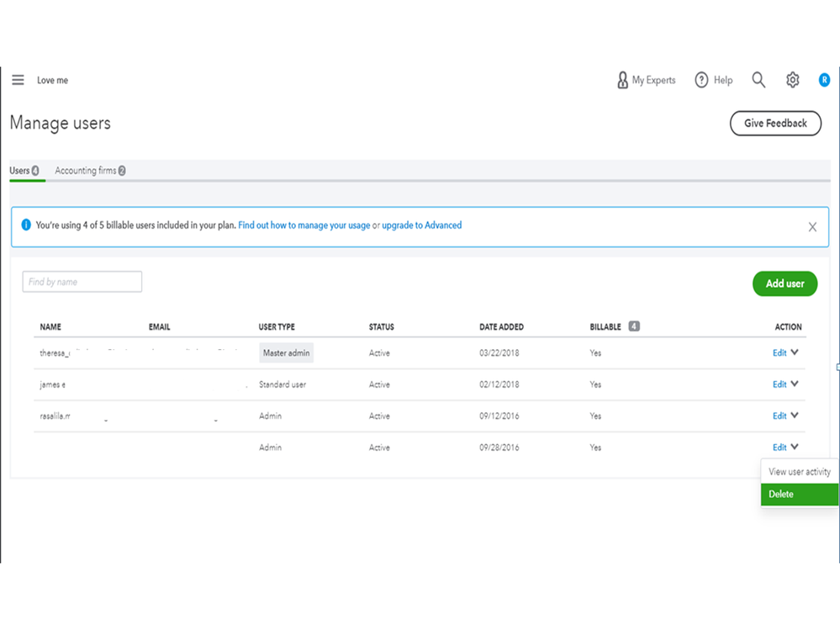The image size is (840, 630).
Task: Dismiss the billable users info banner
Action: pos(812,227)
